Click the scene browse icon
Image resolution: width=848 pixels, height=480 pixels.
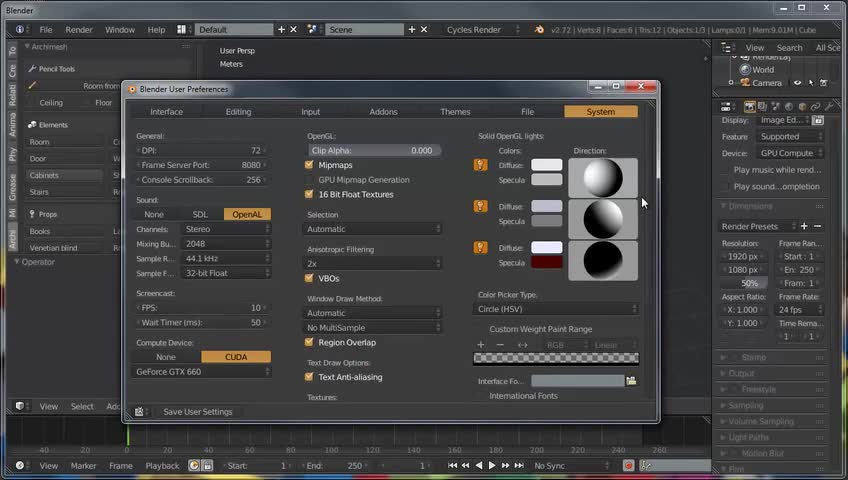312,30
